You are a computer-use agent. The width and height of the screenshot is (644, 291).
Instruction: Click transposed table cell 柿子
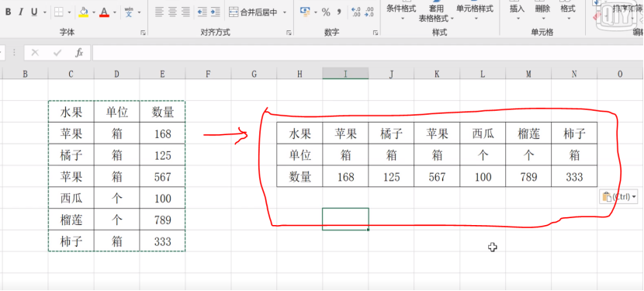574,133
